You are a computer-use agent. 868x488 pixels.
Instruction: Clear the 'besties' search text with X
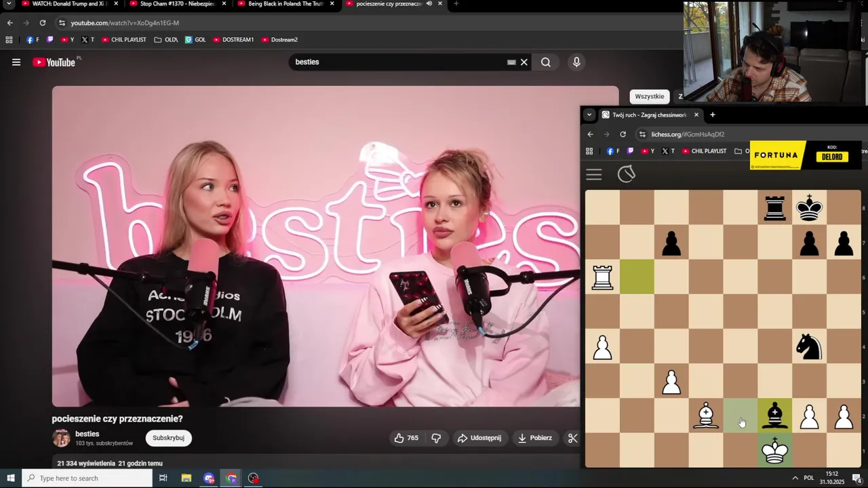coord(524,62)
